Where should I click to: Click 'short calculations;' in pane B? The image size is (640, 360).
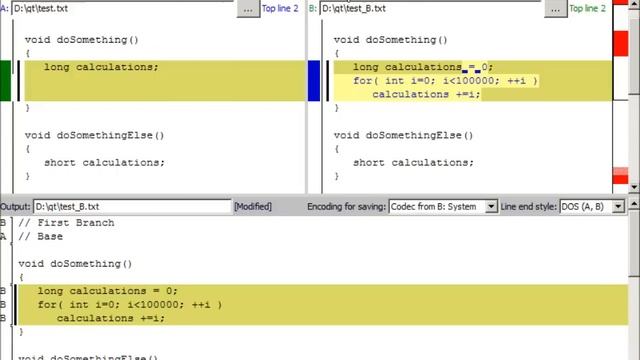click(x=413, y=162)
